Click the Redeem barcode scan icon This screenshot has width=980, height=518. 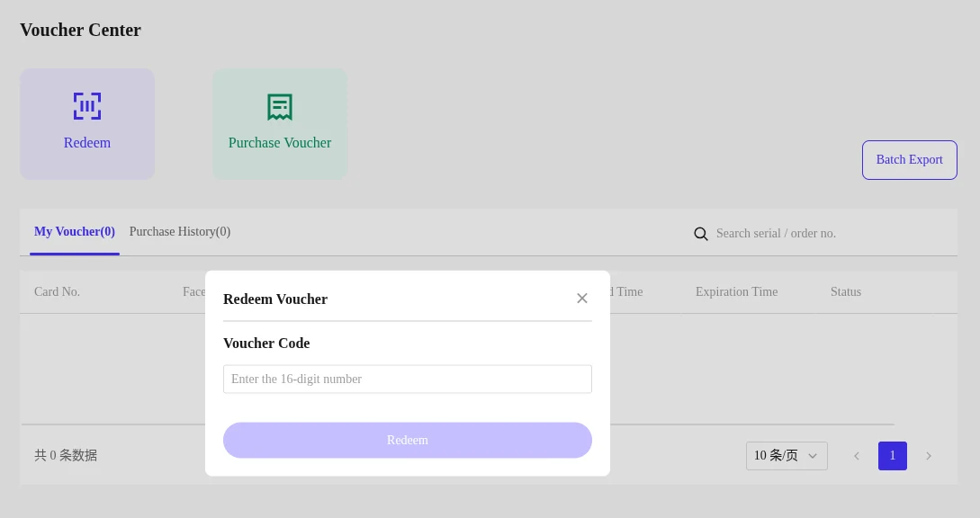87,106
